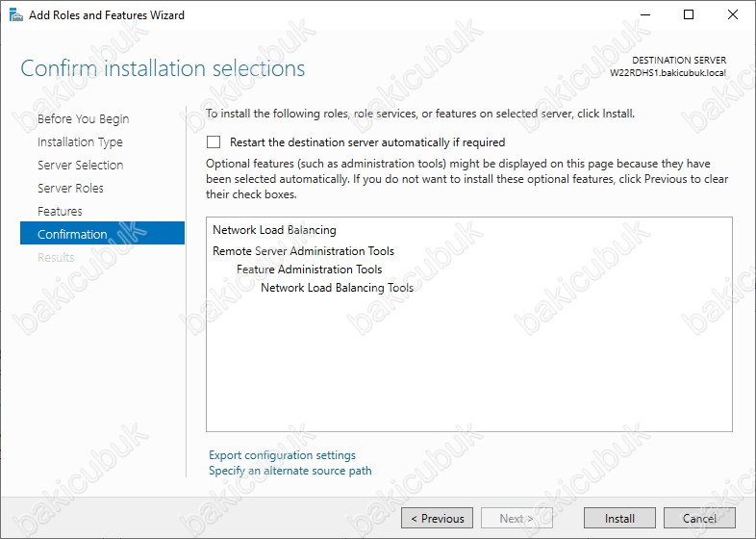Select the Remote Server Administration Tools entry
Viewport: 756px width, 539px height.
pyautogui.click(x=303, y=251)
